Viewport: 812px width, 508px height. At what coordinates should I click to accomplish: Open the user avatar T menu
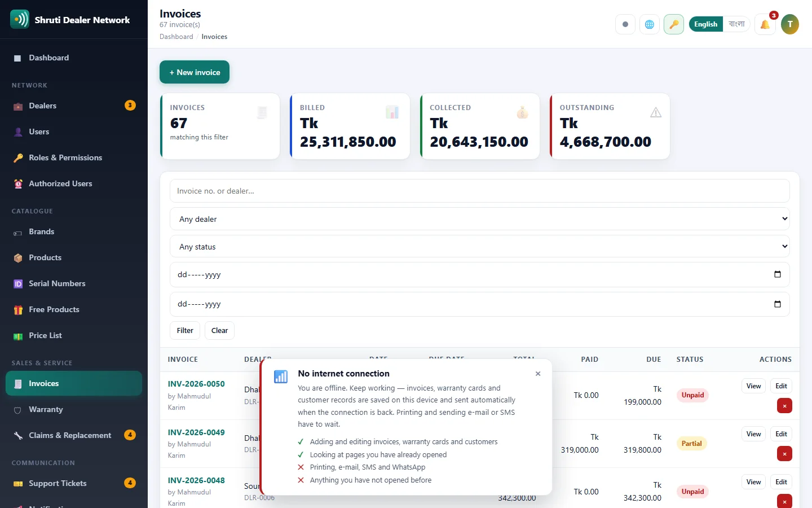pos(790,24)
